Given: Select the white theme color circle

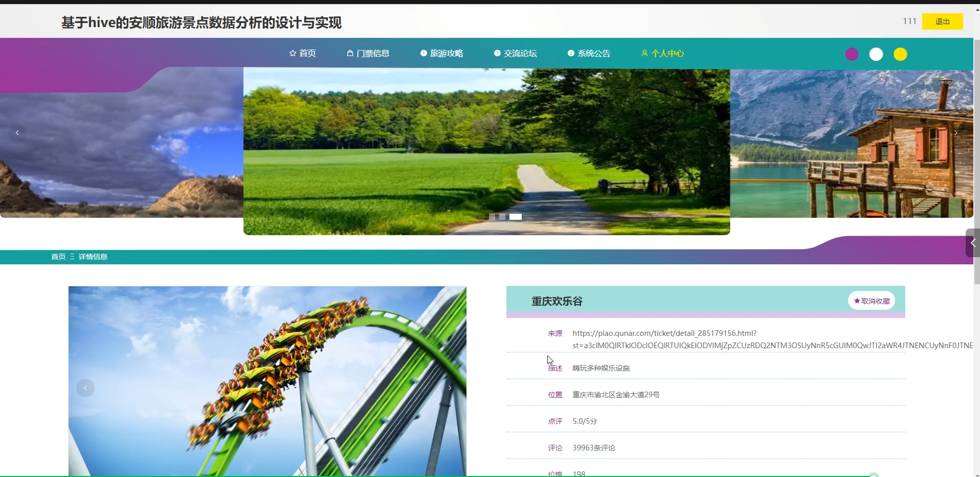Looking at the screenshot, I should tap(876, 54).
